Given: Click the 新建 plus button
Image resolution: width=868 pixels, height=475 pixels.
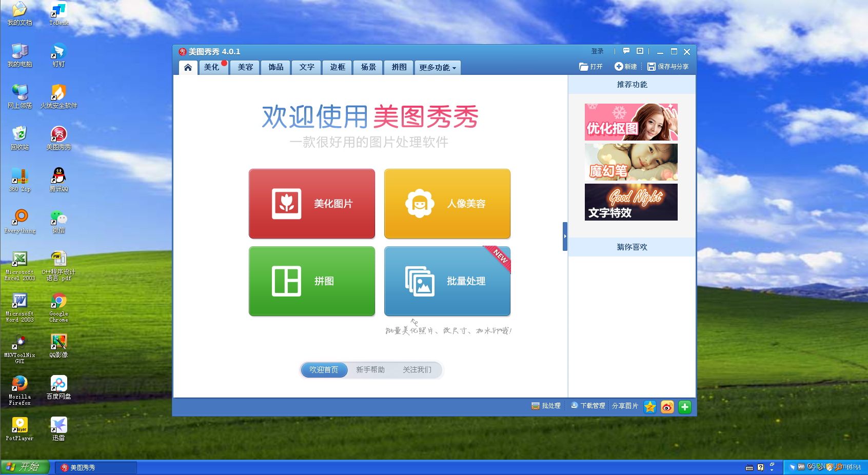Looking at the screenshot, I should click(626, 67).
